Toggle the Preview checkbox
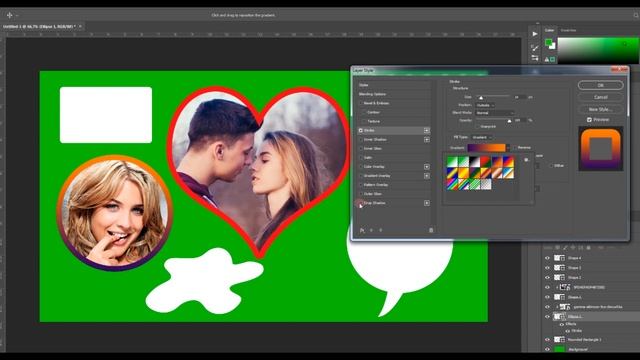The height and width of the screenshot is (360, 640). (589, 120)
